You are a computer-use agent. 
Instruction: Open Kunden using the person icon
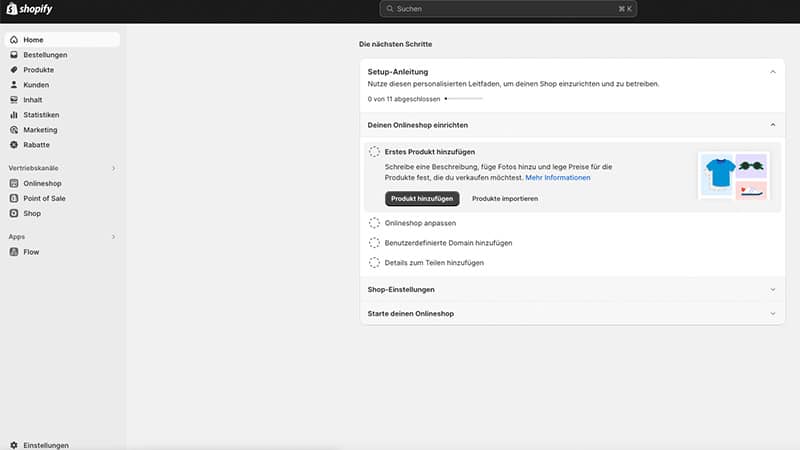pyautogui.click(x=14, y=85)
